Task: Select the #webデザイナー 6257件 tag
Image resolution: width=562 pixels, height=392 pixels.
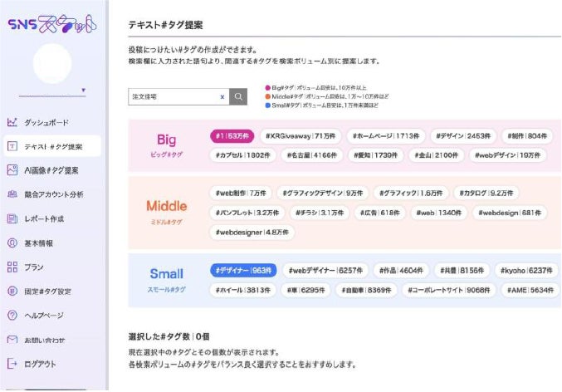Action: 325,270
